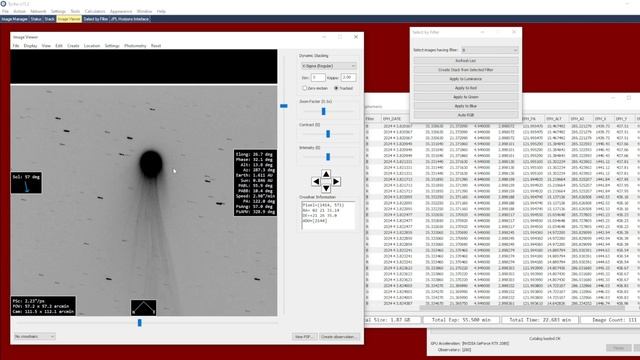
Task: Click the Iter input field
Action: (318, 78)
